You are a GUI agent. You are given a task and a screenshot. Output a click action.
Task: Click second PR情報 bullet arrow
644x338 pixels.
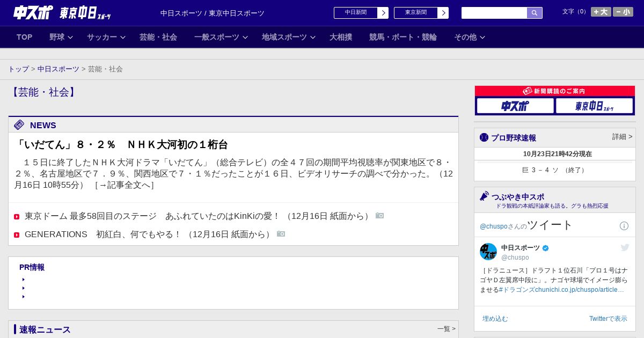(24, 288)
